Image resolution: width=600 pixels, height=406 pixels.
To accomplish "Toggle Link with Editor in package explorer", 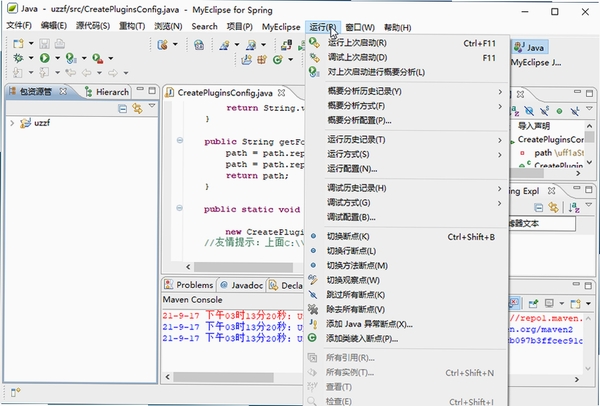I will tap(137, 109).
